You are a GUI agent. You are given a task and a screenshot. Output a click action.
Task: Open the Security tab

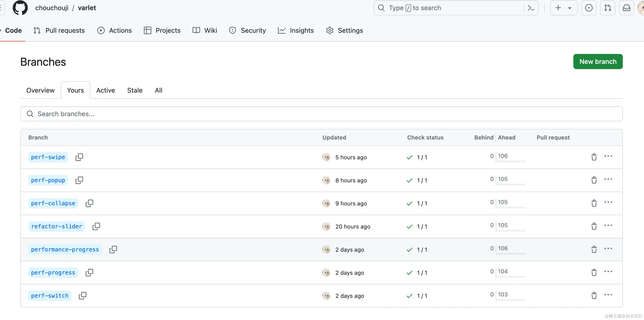click(247, 31)
